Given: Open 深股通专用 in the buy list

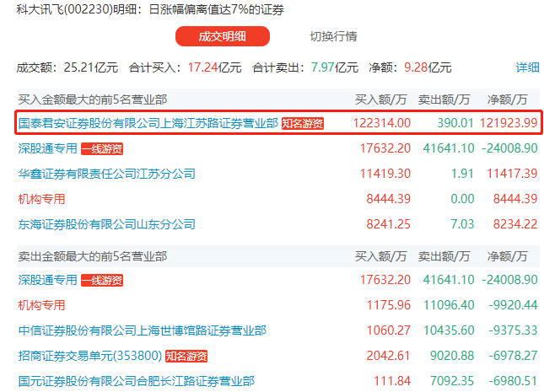Looking at the screenshot, I should [47, 148].
